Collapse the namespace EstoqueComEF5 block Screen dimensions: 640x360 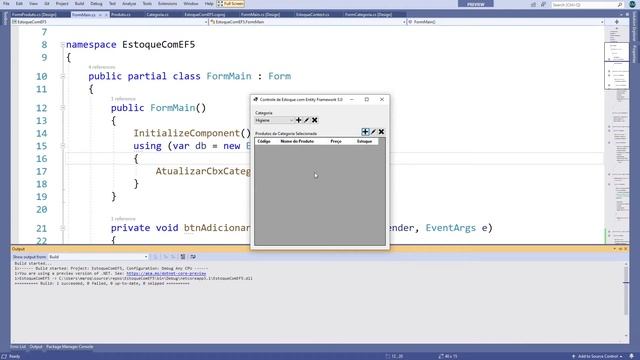(x=62, y=44)
